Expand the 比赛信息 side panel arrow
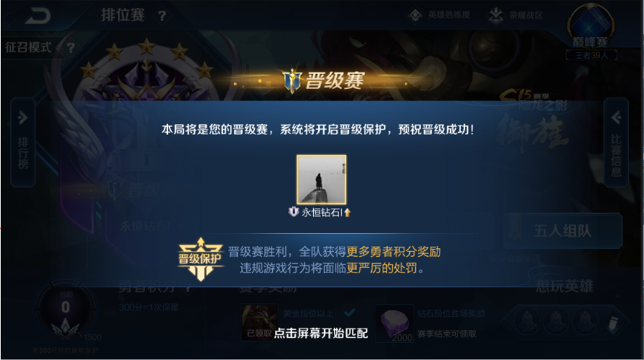Viewport: 644px width, 360px height. click(616, 118)
